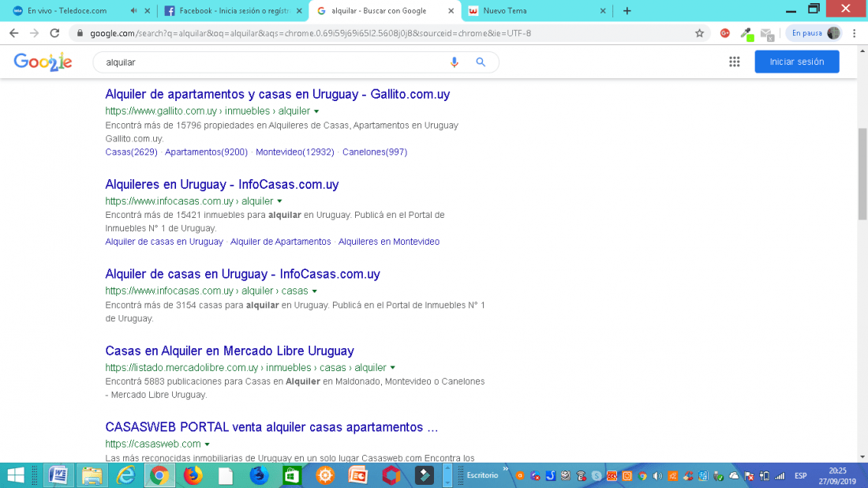The width and height of the screenshot is (868, 488).
Task: Open the Alquileres en Montevideo sitelink
Action: coord(388,242)
